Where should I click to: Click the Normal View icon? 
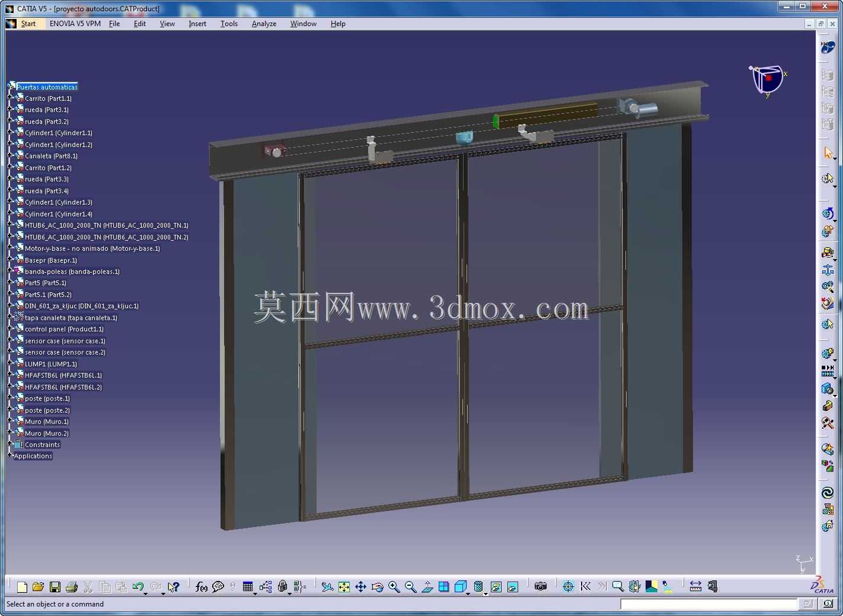(427, 587)
